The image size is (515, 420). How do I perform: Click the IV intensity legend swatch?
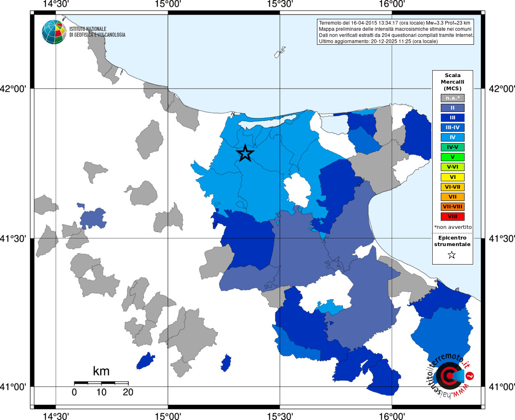point(453,137)
